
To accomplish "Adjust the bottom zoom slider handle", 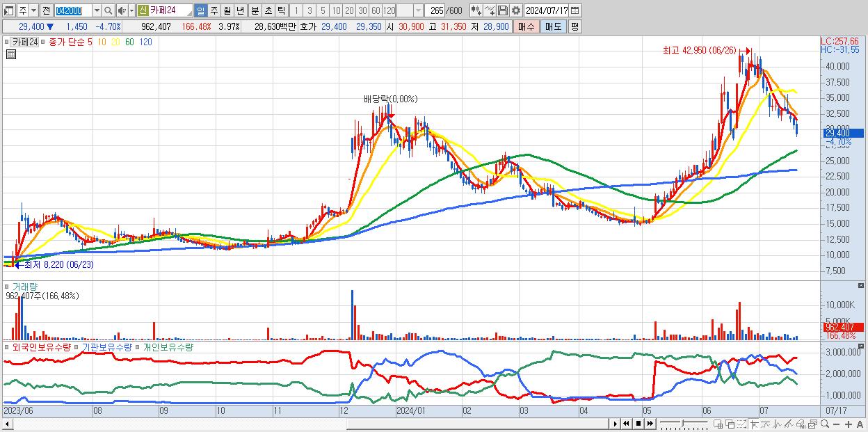I will click(683, 423).
